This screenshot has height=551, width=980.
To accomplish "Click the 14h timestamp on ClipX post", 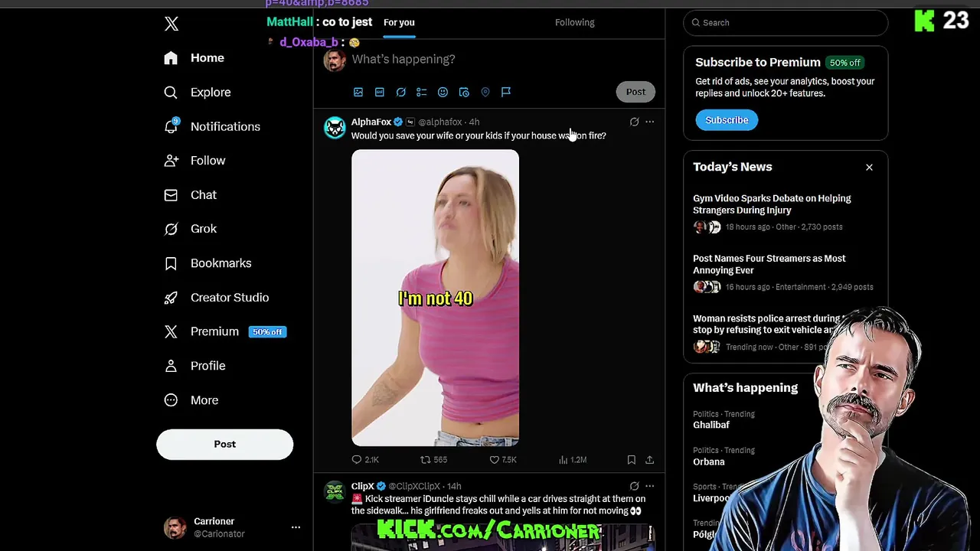I will click(454, 487).
